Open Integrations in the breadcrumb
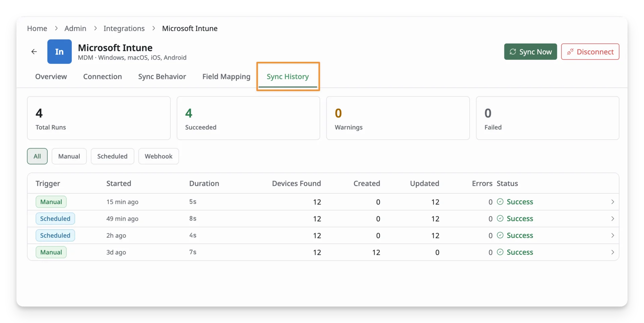Screen dimensions: 644x323 click(x=124, y=29)
